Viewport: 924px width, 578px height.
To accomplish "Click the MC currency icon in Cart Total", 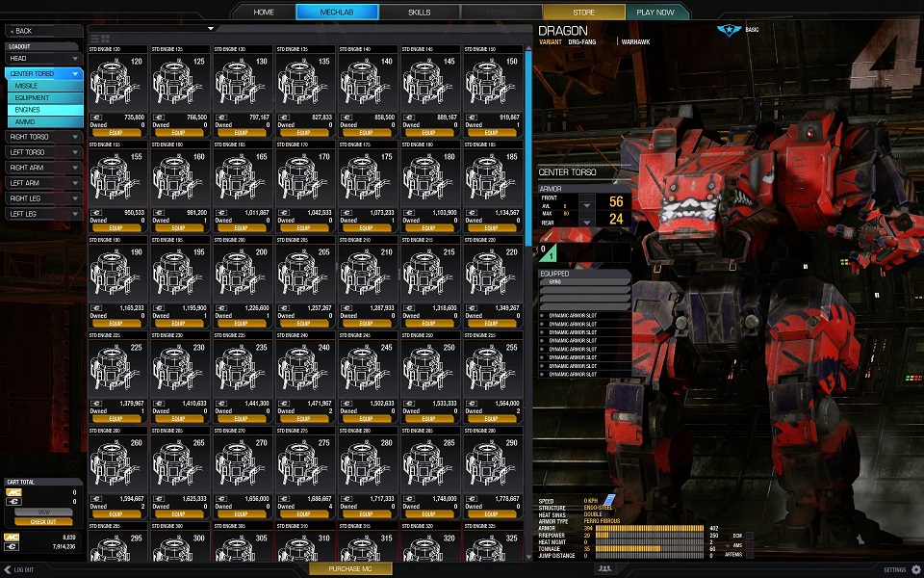I will coord(13,492).
